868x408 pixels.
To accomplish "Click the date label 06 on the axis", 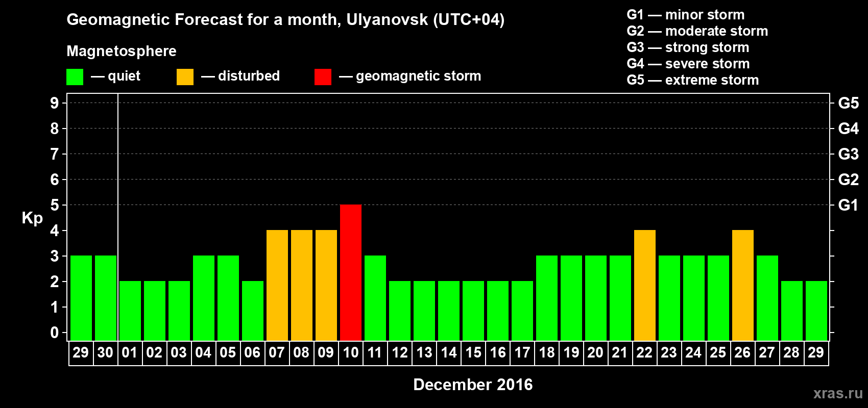I will 252,353.
